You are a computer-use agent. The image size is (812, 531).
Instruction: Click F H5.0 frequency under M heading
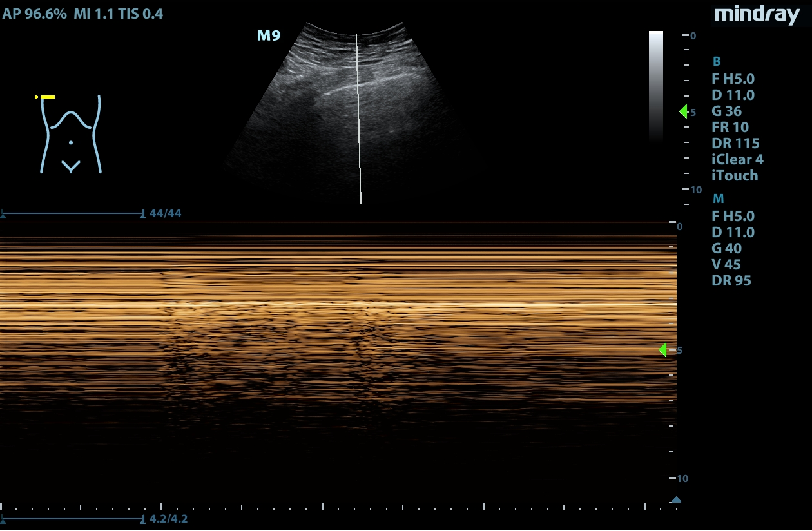(733, 216)
